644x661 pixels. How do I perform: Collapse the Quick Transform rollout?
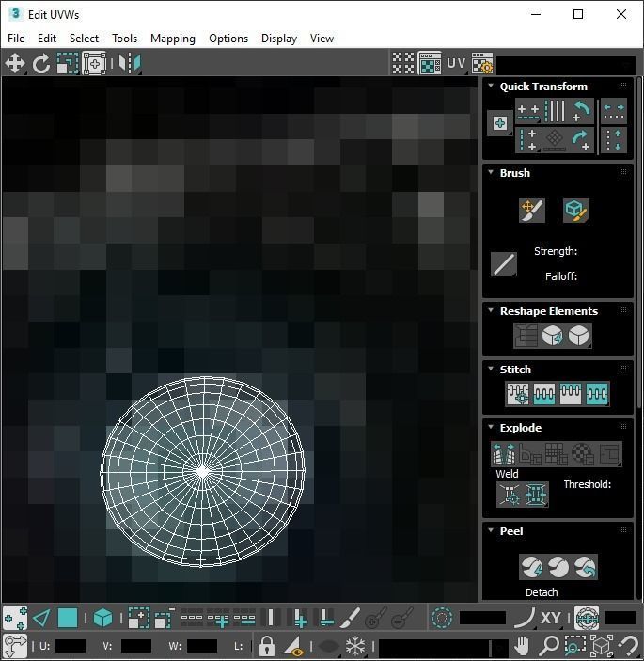pos(491,86)
